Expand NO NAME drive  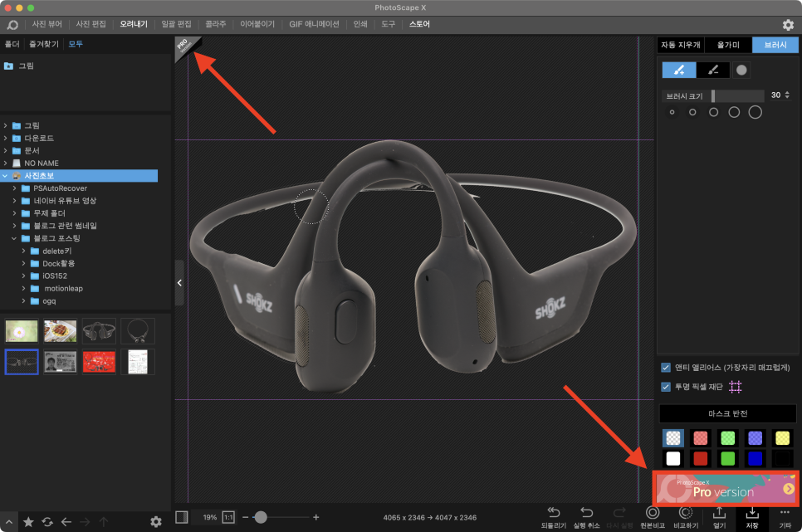(6, 164)
